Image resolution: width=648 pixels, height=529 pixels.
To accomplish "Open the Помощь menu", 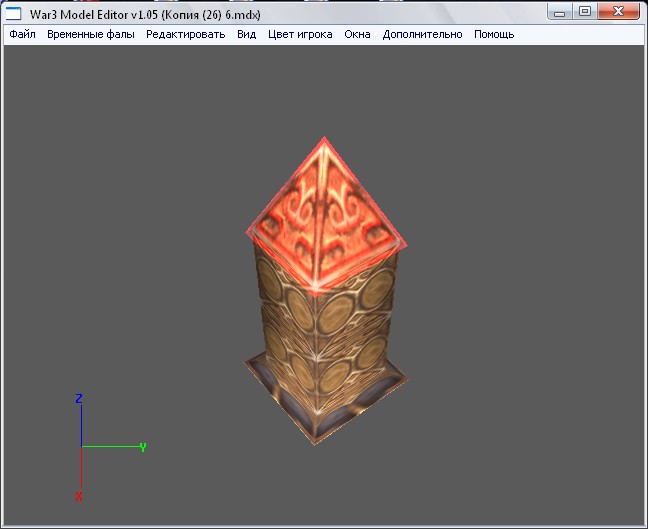I will (x=494, y=34).
